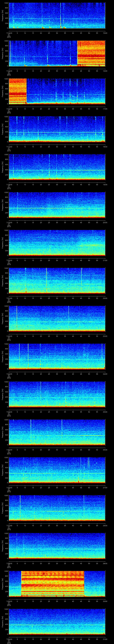Click the 30:00 end time label

105,601
